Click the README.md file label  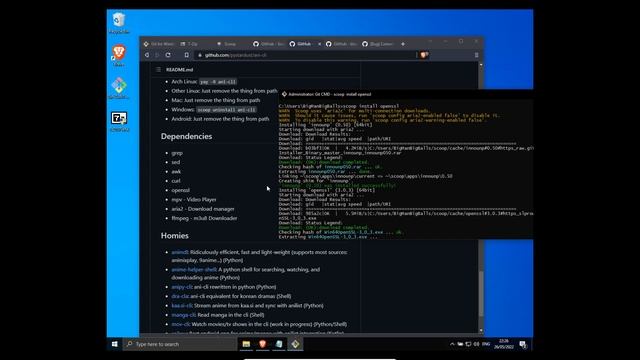pyautogui.click(x=180, y=69)
